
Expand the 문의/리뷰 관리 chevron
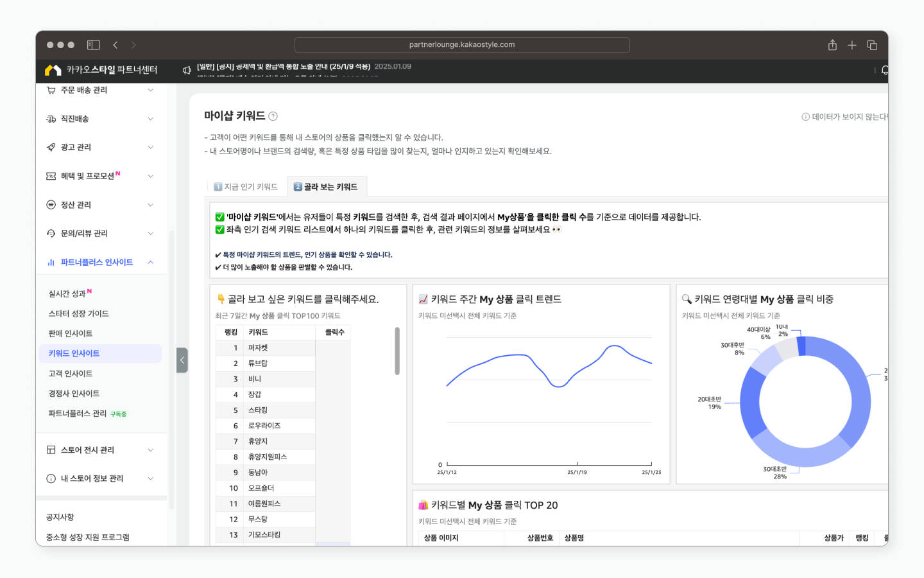(151, 233)
